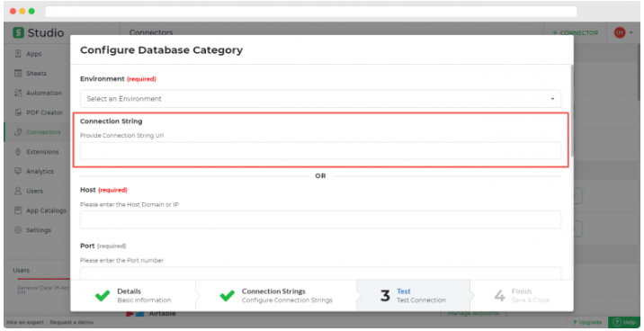
Task: Click the Connection String Url field
Action: point(320,151)
